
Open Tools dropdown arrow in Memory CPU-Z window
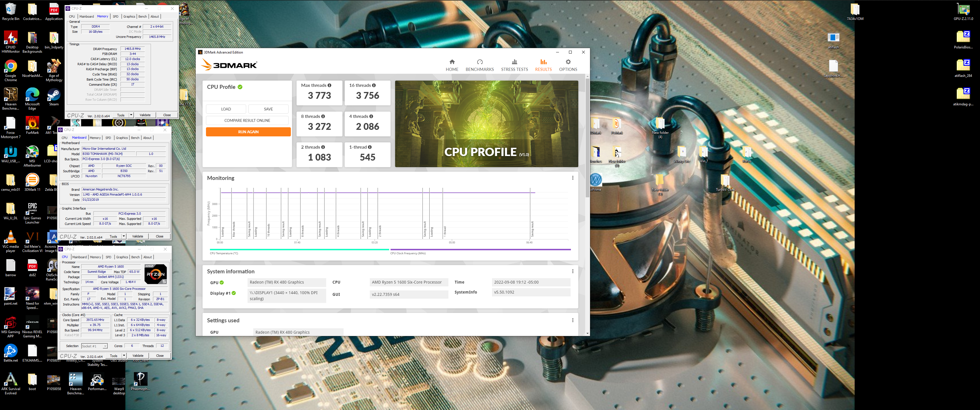point(131,115)
